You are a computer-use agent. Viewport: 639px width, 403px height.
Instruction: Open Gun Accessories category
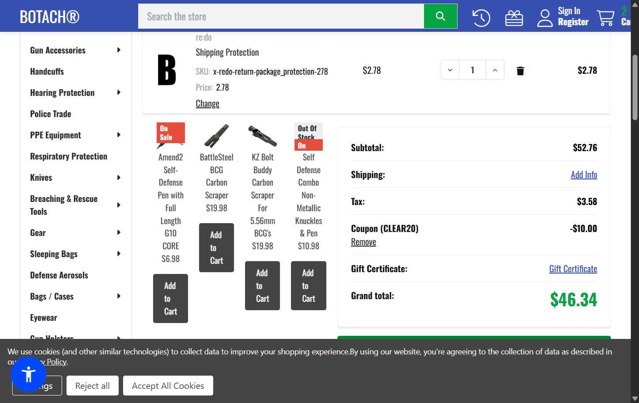(x=57, y=50)
